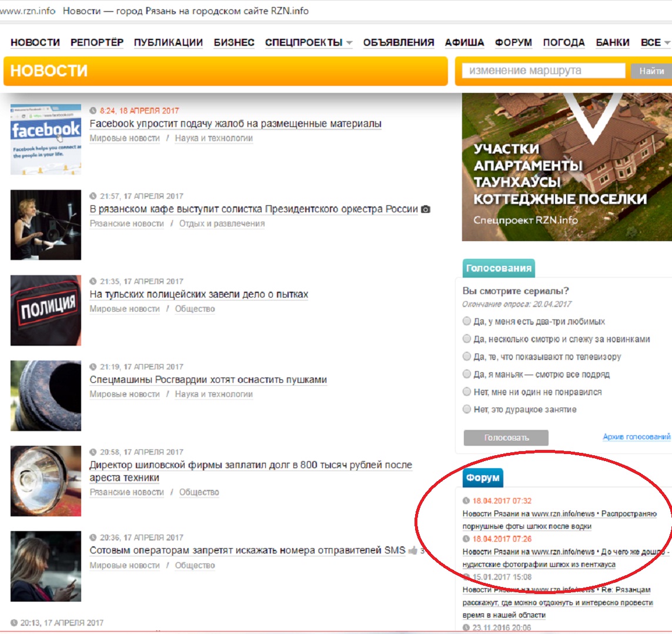
Task: Click the clock icon next to 8:24 timestamp
Action: pos(93,111)
